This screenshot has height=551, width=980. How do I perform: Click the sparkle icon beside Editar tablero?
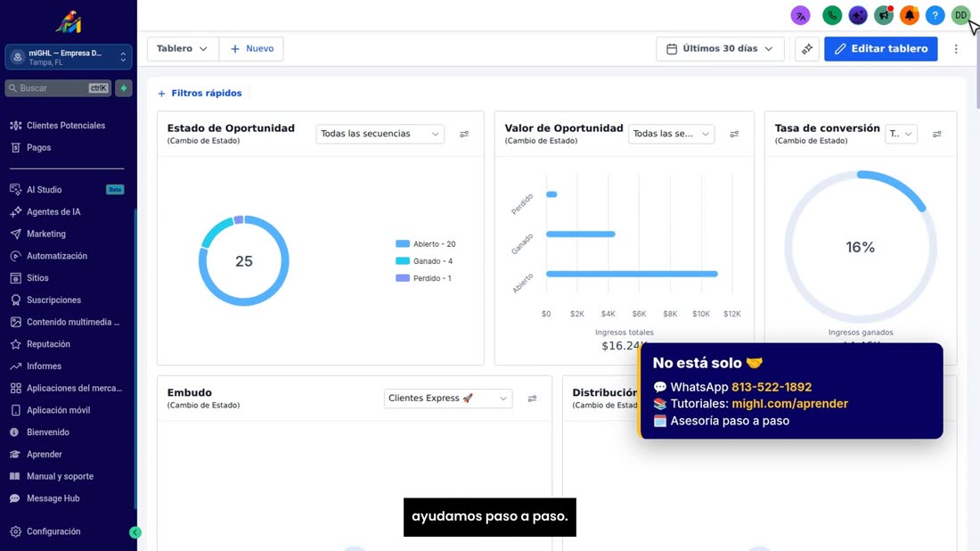pos(807,49)
